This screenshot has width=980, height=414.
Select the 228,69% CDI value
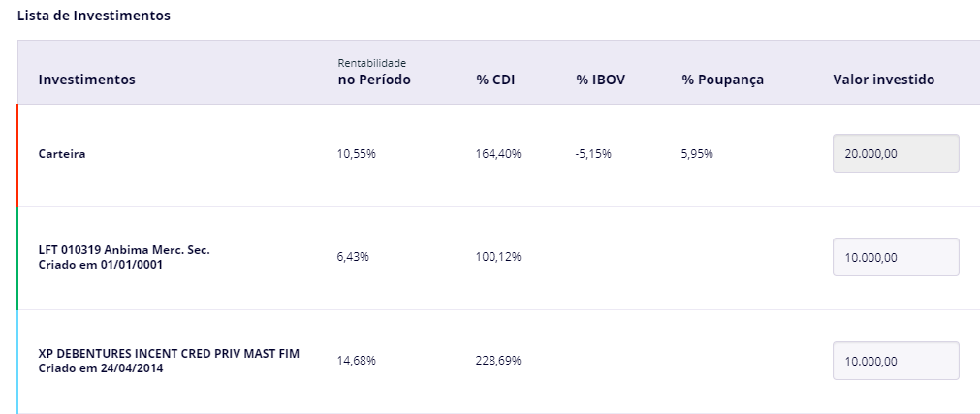click(498, 361)
